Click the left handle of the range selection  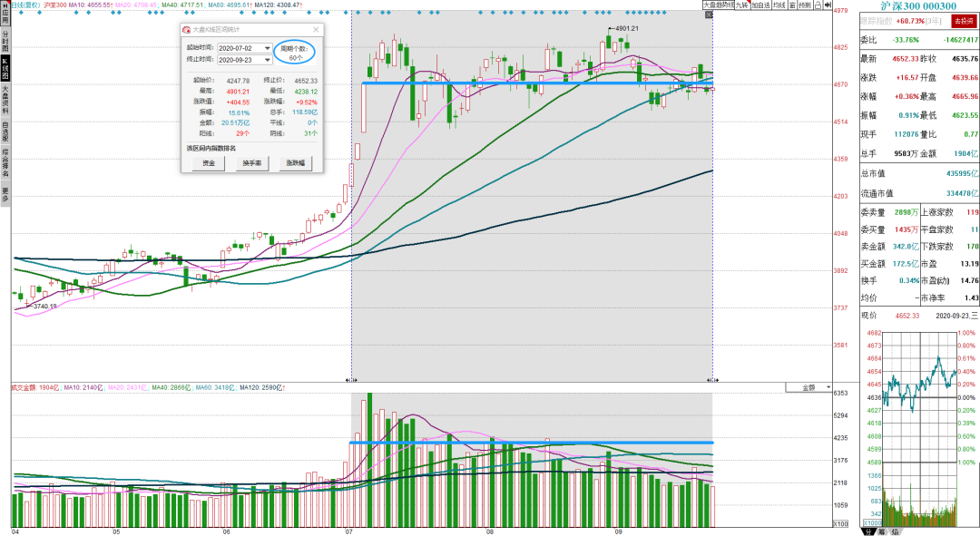coord(352,379)
